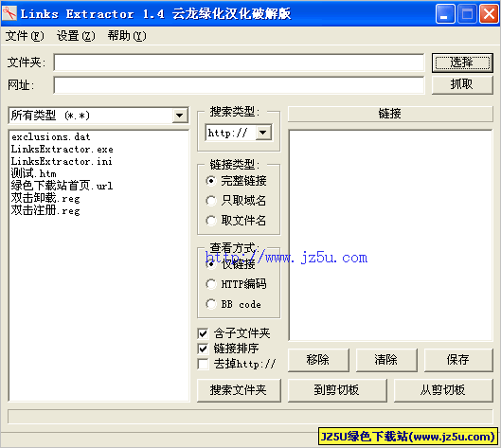
Task: Click the 保存 button
Action: click(458, 360)
